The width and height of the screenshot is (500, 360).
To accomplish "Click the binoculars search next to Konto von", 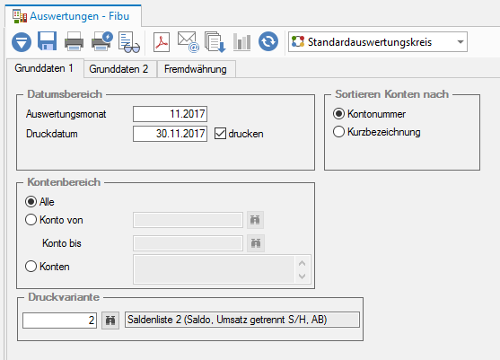I will [255, 220].
